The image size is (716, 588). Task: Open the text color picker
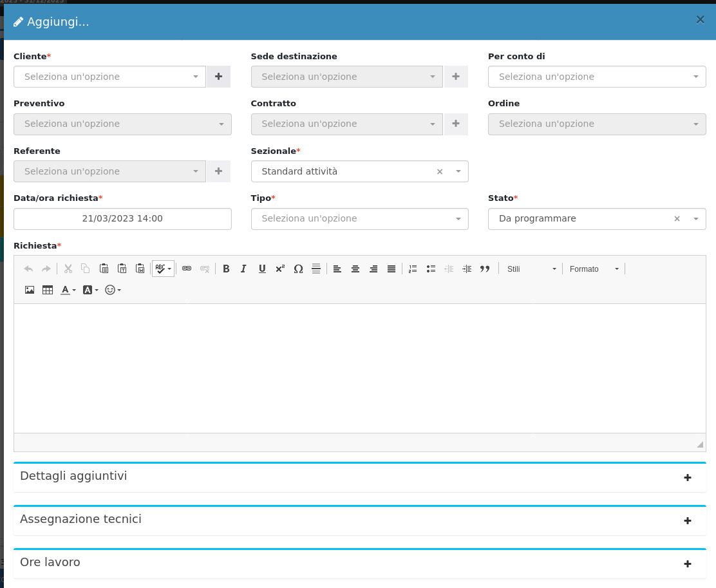68,290
